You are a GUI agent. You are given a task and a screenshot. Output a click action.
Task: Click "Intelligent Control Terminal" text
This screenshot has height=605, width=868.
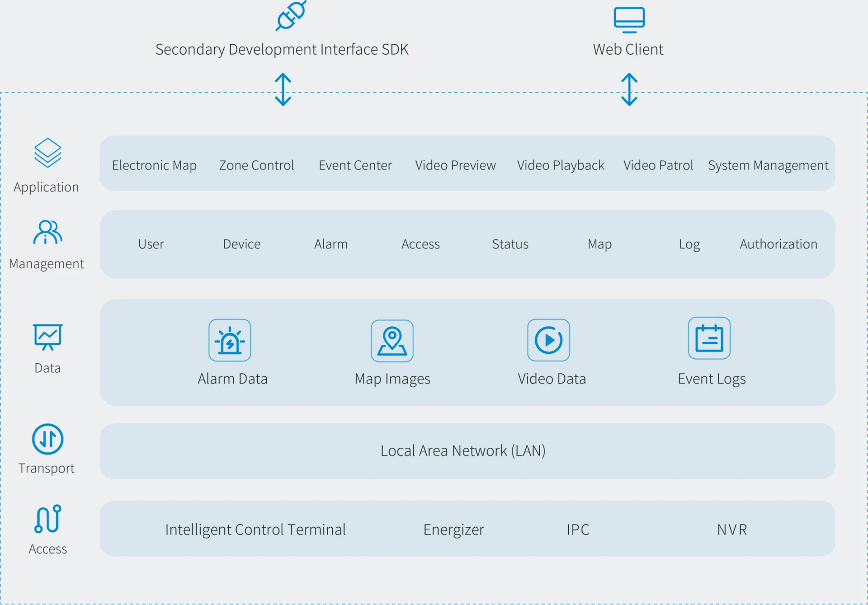click(x=255, y=530)
